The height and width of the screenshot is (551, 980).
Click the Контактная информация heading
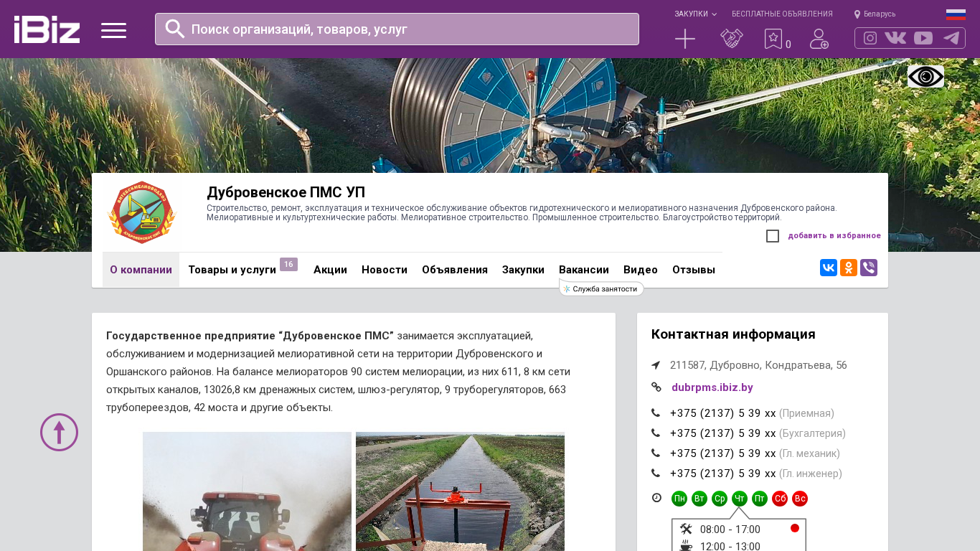tap(733, 334)
